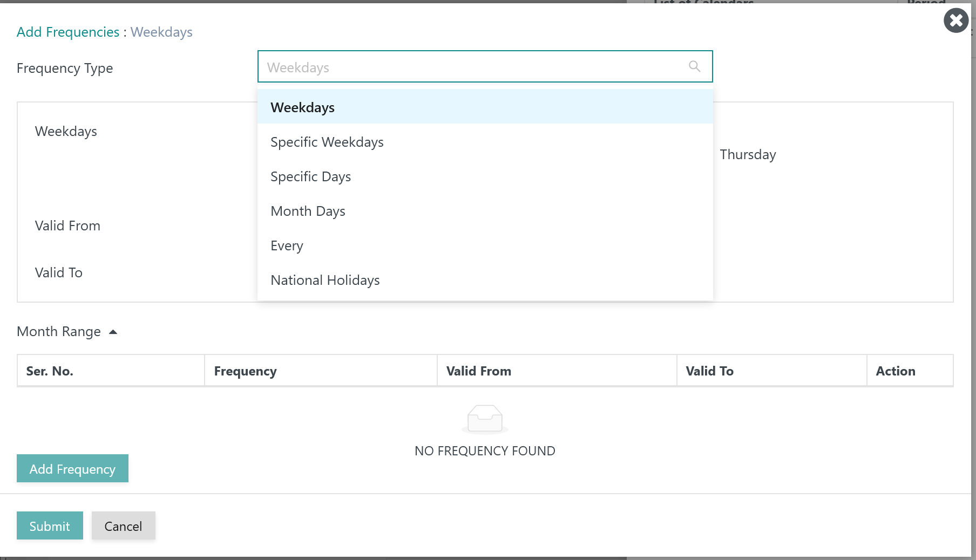
Task: Click the Valid From column header
Action: [478, 371]
